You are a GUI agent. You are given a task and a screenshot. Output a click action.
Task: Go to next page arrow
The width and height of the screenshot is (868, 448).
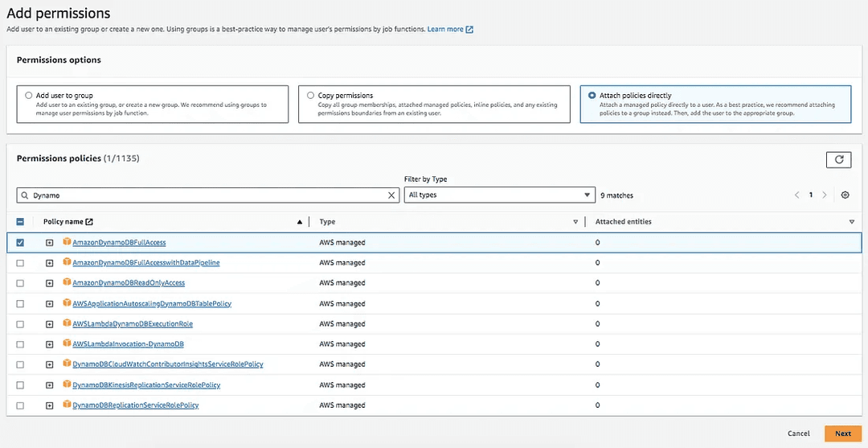click(825, 195)
